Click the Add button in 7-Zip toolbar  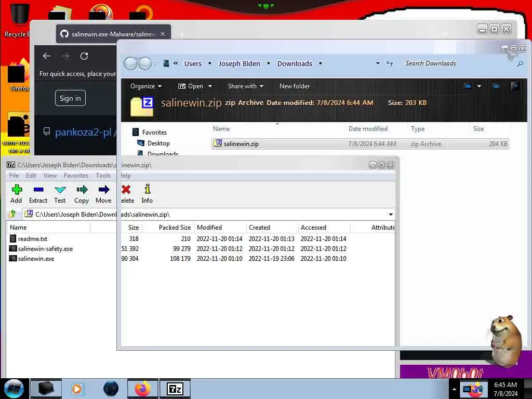16,194
